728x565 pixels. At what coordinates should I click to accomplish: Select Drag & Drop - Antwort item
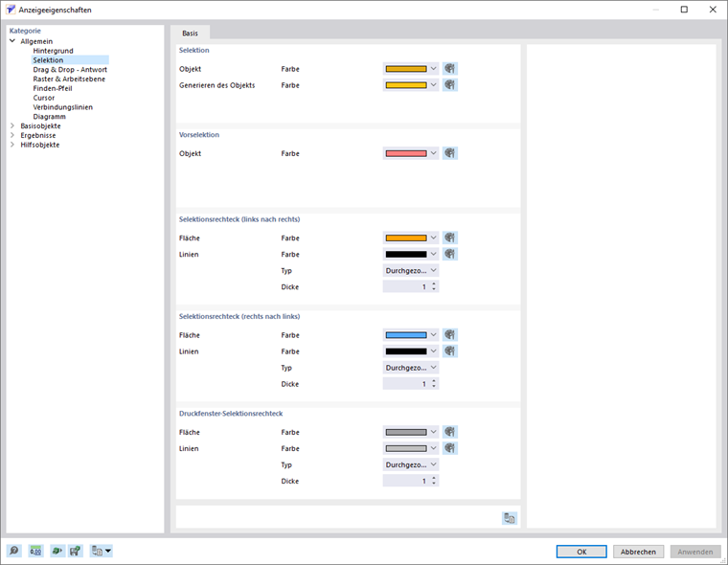[x=70, y=70]
